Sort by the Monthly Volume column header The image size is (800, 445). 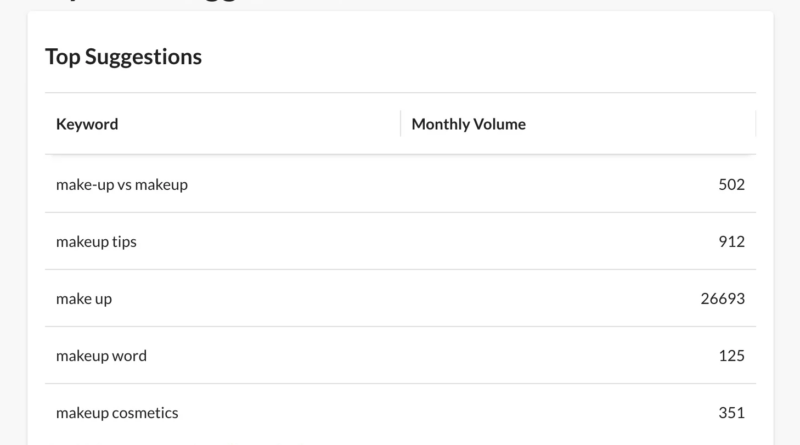coord(468,124)
